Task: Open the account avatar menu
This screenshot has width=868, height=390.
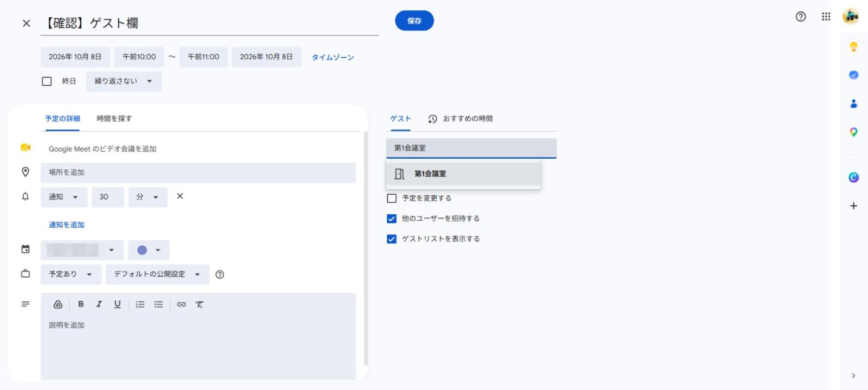Action: pyautogui.click(x=851, y=17)
